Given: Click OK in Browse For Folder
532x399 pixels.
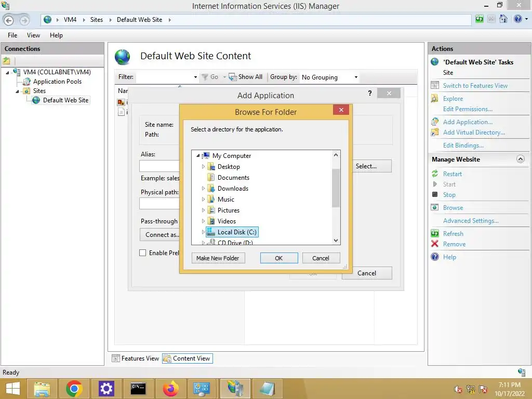Looking at the screenshot, I should point(279,258).
